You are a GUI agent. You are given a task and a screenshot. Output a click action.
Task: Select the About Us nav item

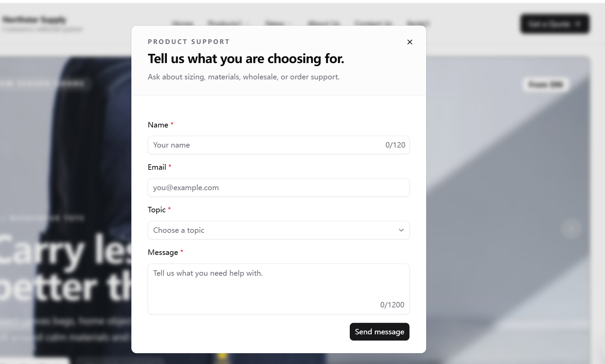(323, 23)
